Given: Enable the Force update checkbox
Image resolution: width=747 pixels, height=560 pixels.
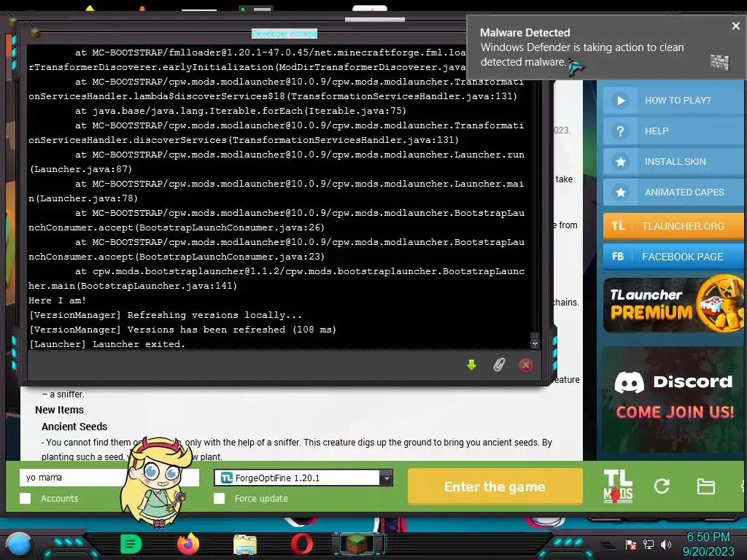Looking at the screenshot, I should tap(219, 498).
